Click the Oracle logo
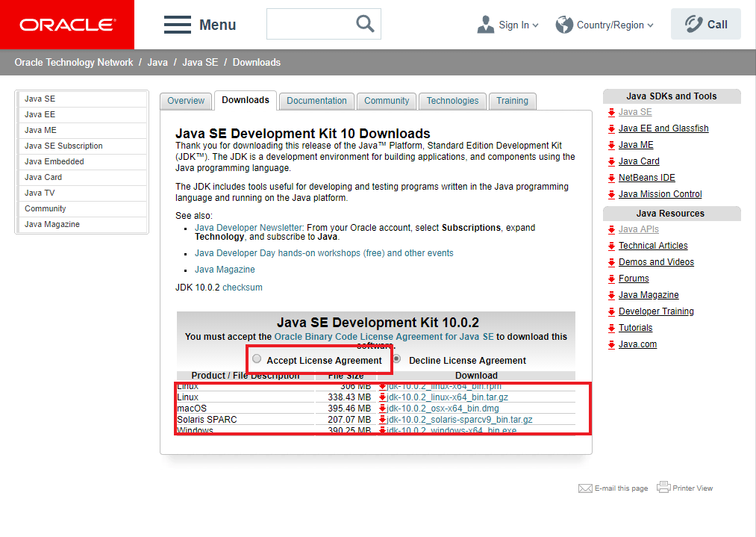Viewport: 756px width, 537px height. [67, 25]
